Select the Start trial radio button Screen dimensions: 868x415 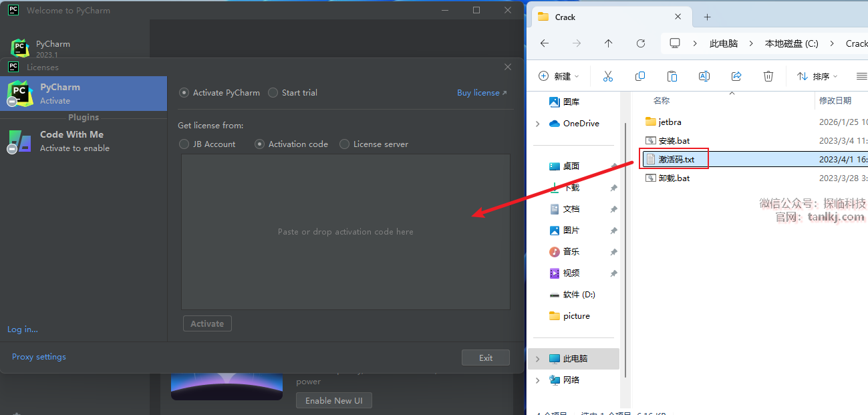tap(273, 93)
